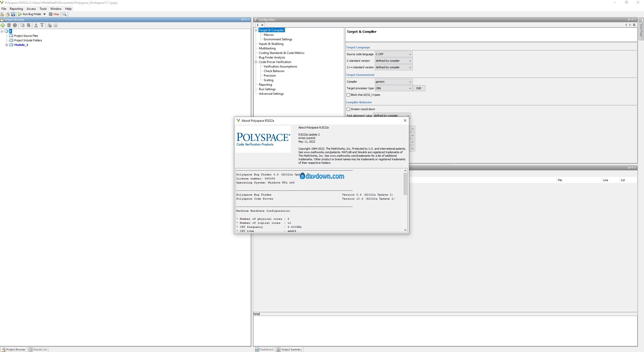The height and width of the screenshot is (352, 644).
Task: Click the upload arrow icon in Project Browser
Action: tap(36, 25)
